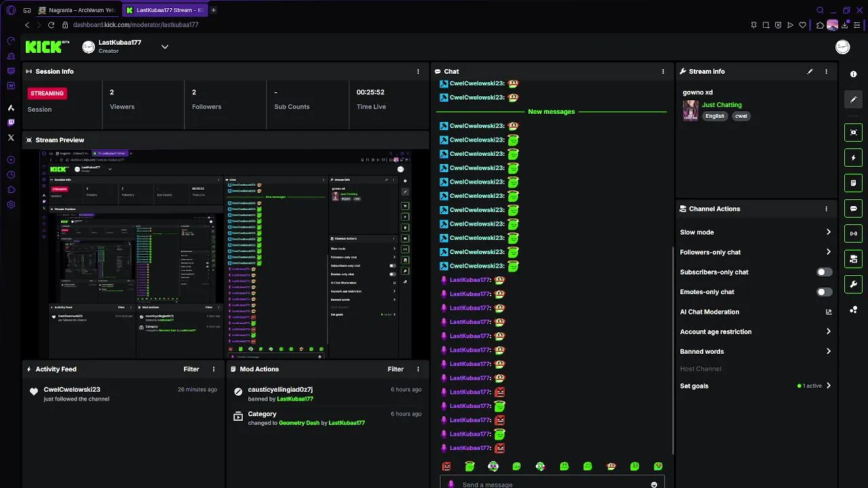
Task: Open Mod Actions Filter
Action: point(395,369)
